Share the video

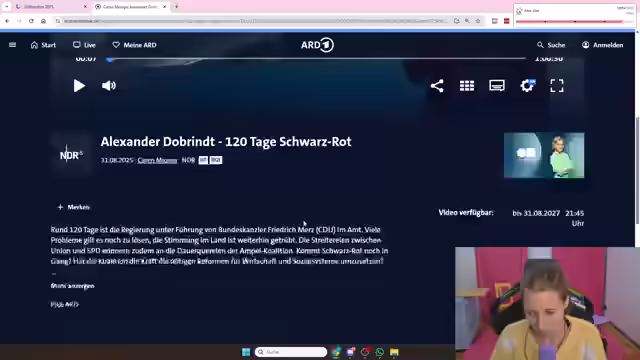(x=437, y=86)
